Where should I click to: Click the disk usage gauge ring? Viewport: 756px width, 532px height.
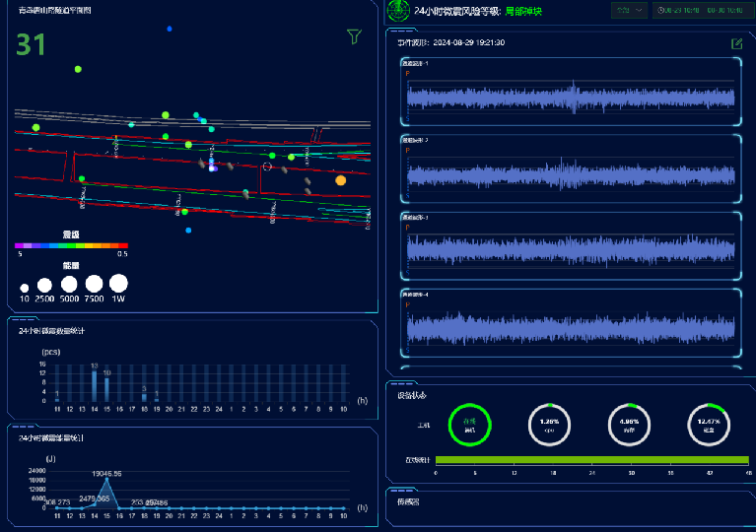coord(708,425)
